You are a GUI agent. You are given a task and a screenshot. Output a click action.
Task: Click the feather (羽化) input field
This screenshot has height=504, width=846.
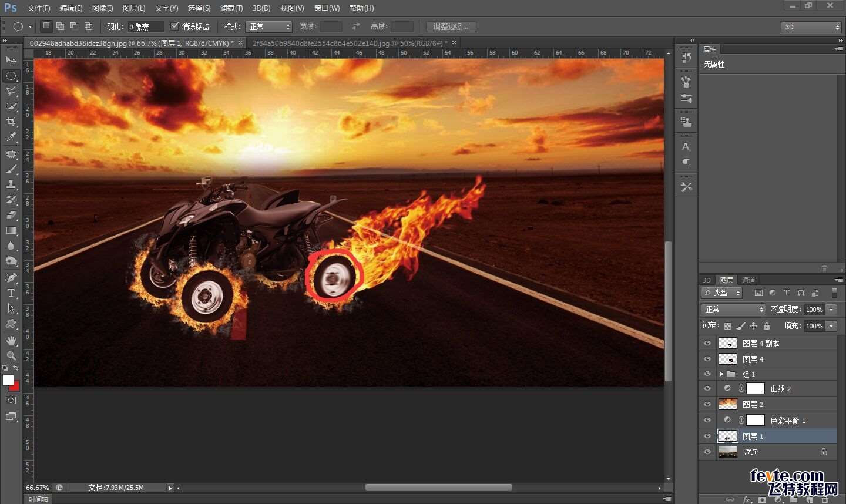tap(146, 26)
